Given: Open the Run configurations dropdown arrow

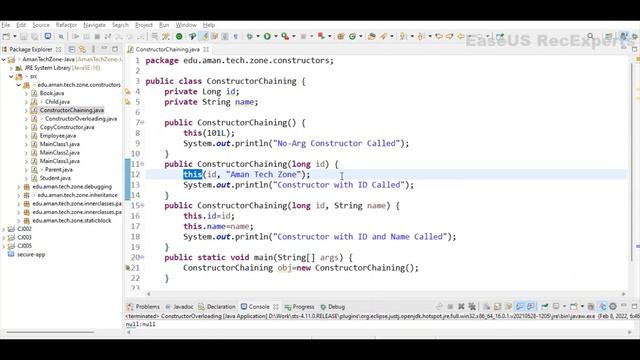Looking at the screenshot, I should [x=276, y=36].
